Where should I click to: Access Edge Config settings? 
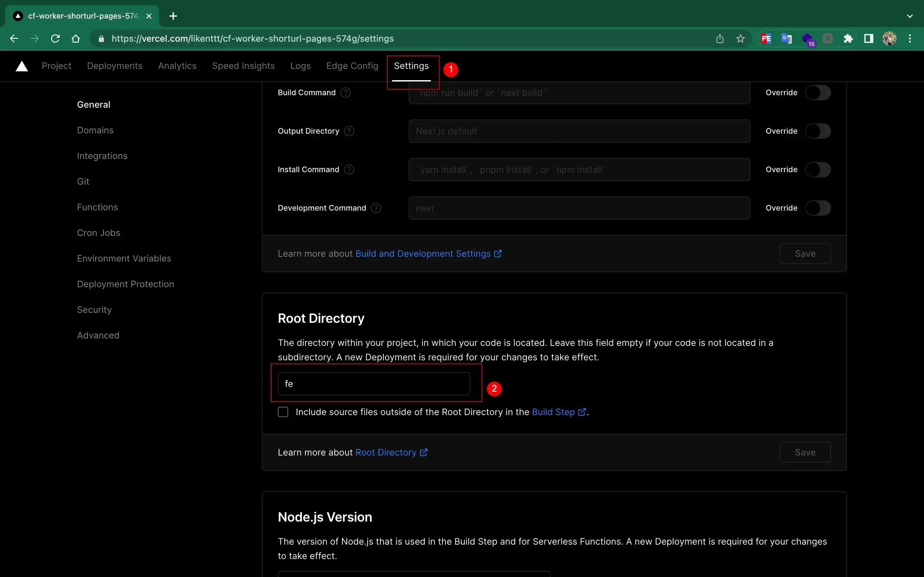tap(353, 66)
